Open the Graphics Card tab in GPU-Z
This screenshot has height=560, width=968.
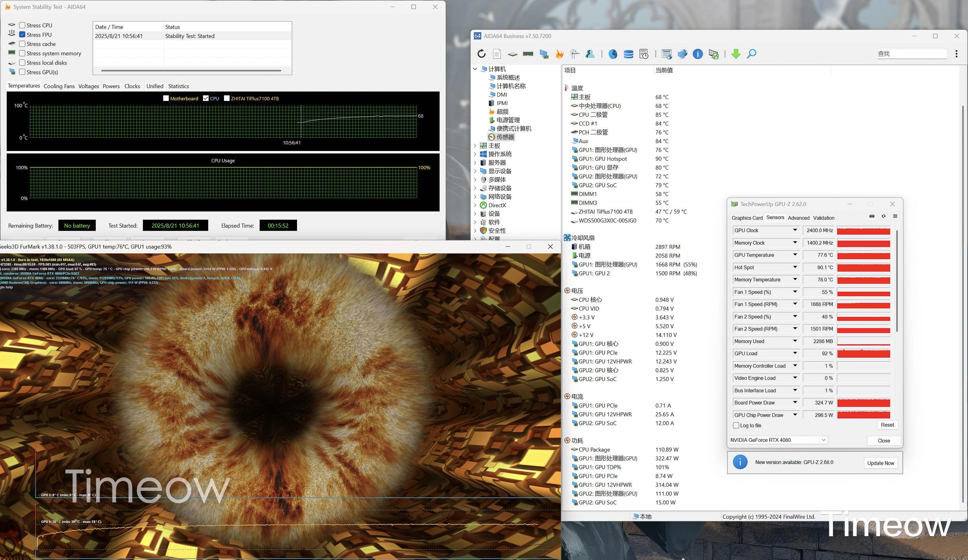(747, 218)
